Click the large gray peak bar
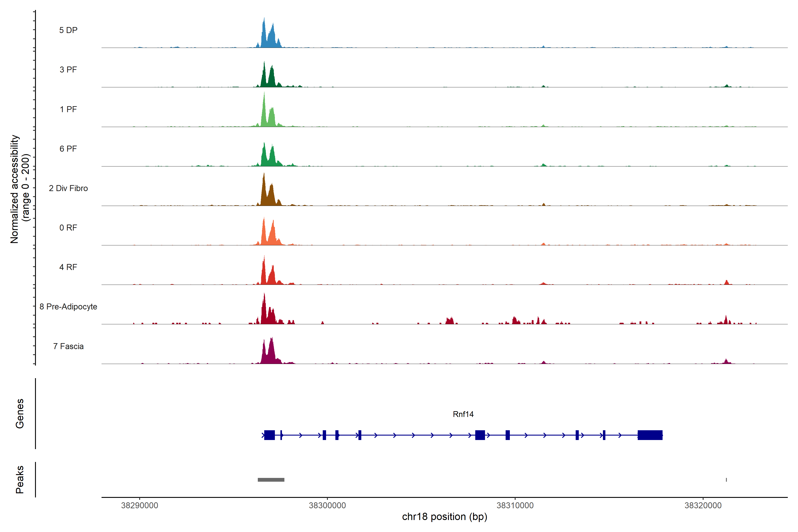This screenshot has width=798, height=532. tap(271, 480)
